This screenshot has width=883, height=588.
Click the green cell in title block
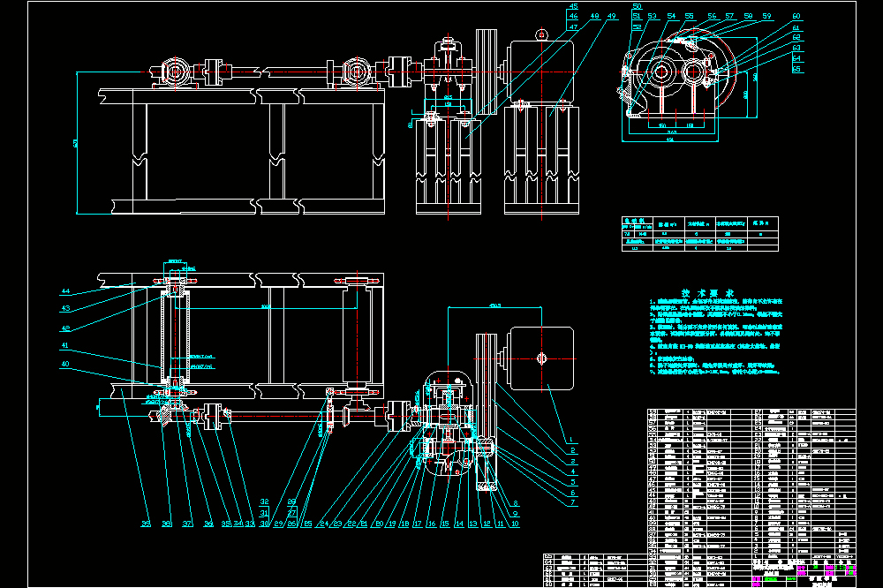click(x=770, y=579)
